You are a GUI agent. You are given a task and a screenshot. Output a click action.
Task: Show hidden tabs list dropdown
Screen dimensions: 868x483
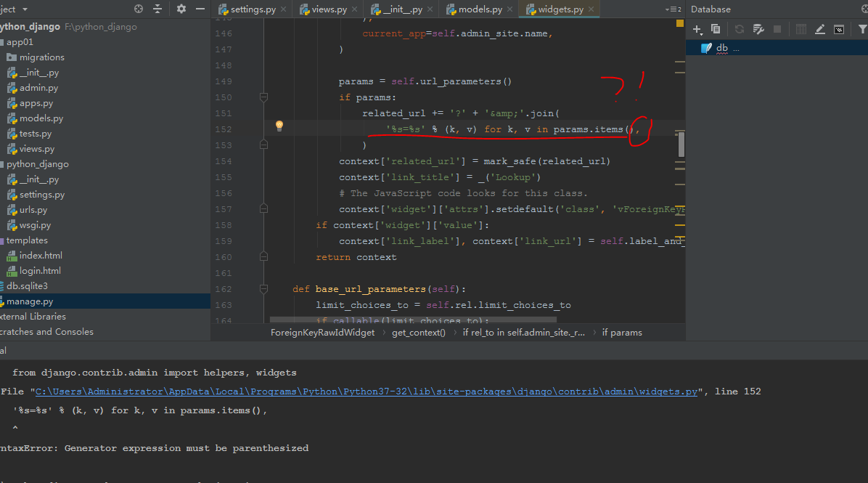click(673, 9)
